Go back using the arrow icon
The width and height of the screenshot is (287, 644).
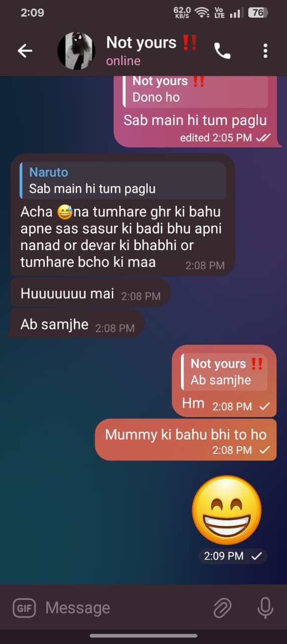point(25,50)
